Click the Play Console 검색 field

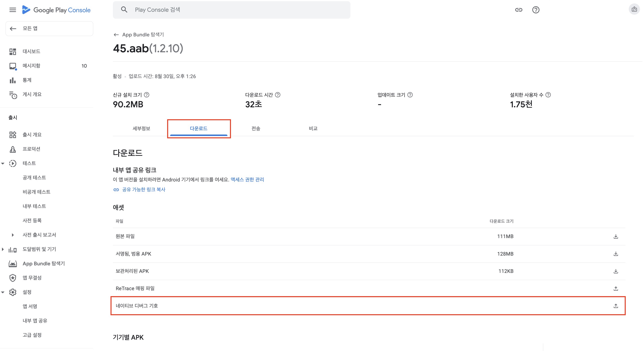pos(231,10)
